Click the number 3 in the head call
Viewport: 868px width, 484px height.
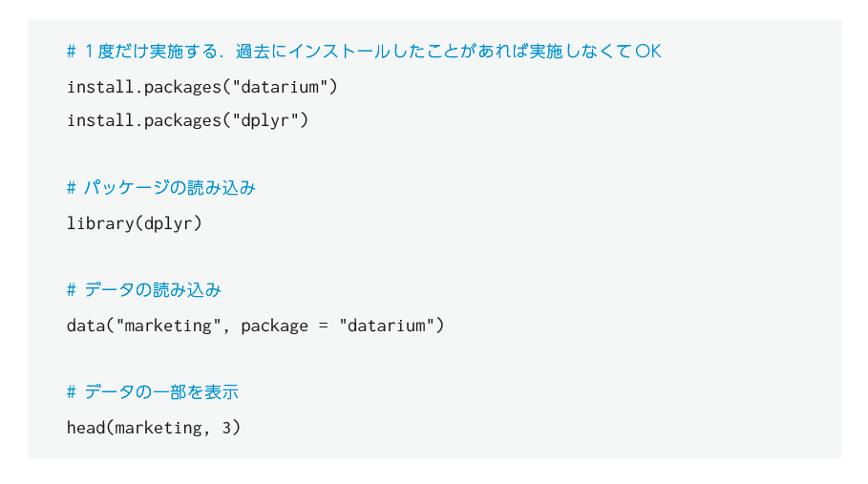[x=226, y=428]
